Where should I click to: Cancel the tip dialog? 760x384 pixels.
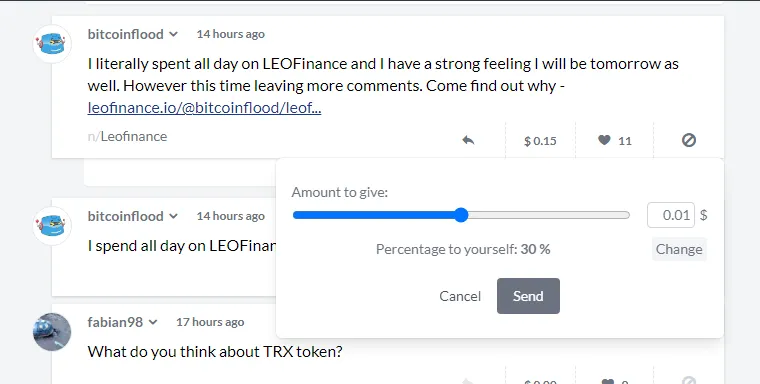pyautogui.click(x=460, y=296)
